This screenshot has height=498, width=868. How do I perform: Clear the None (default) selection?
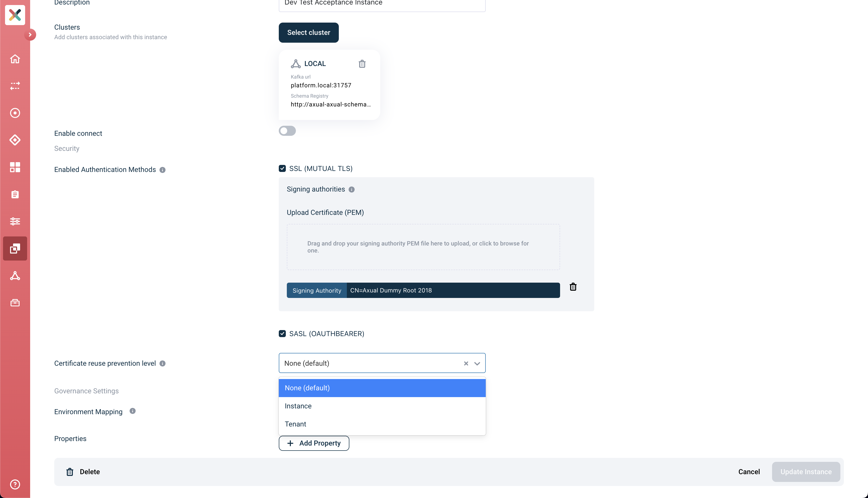coord(466,363)
